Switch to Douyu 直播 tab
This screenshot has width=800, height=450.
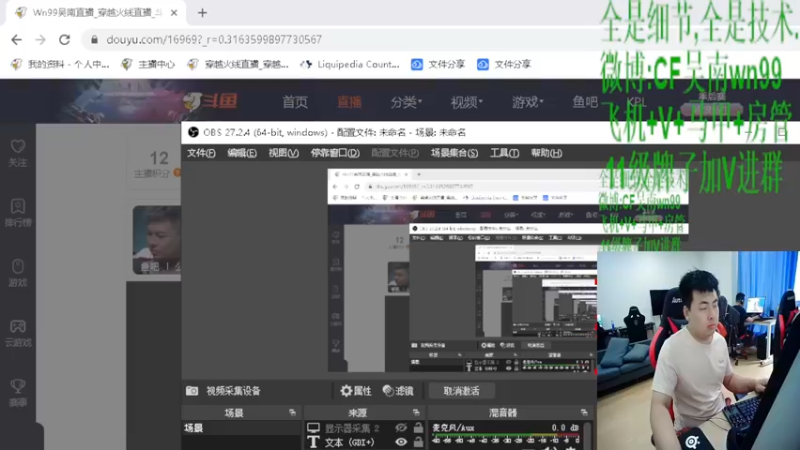[x=349, y=102]
